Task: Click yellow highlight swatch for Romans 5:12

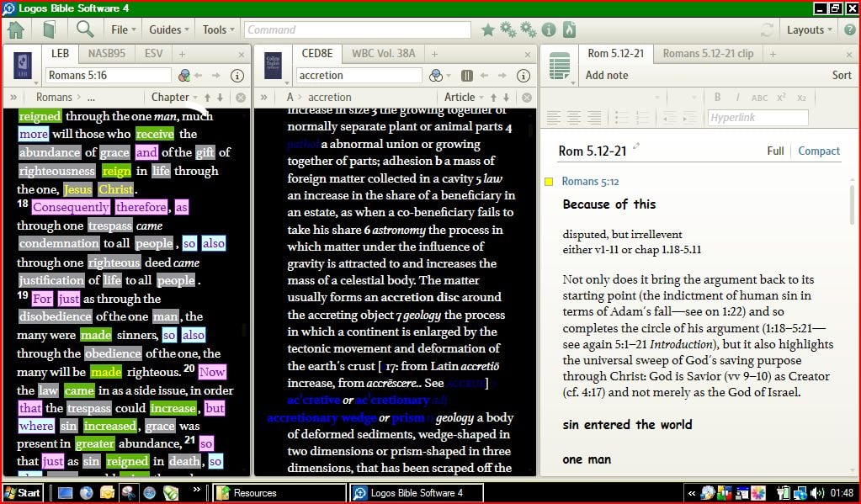Action: 549,182
